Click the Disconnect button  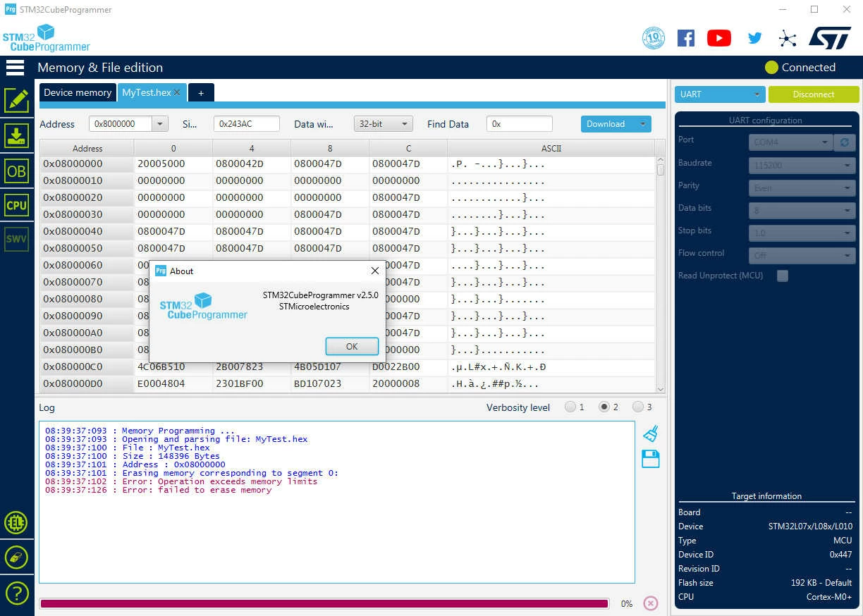tap(814, 94)
